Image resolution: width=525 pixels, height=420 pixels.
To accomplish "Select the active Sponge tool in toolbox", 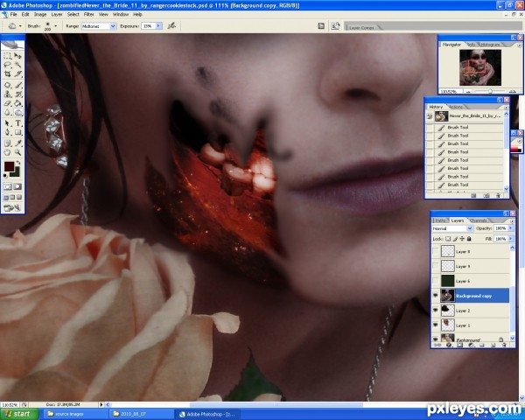I will pyautogui.click(x=17, y=113).
